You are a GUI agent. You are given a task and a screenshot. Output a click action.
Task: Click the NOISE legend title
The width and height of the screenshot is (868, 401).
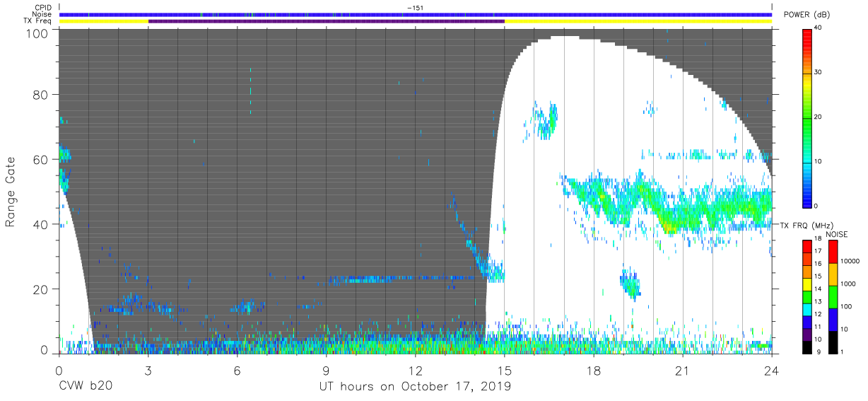(837, 234)
